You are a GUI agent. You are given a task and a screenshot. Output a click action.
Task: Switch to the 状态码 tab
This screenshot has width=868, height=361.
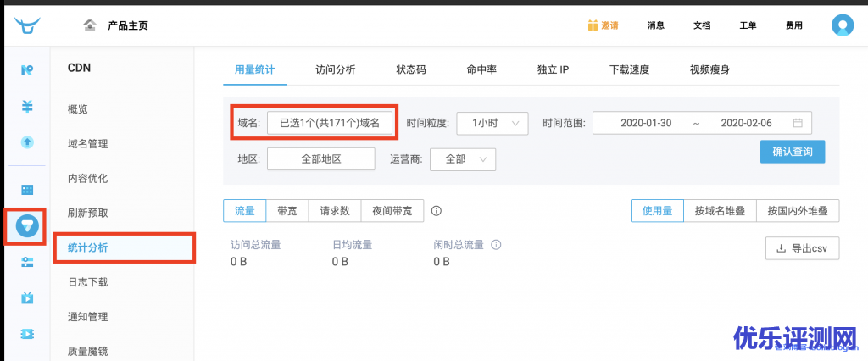coord(411,69)
